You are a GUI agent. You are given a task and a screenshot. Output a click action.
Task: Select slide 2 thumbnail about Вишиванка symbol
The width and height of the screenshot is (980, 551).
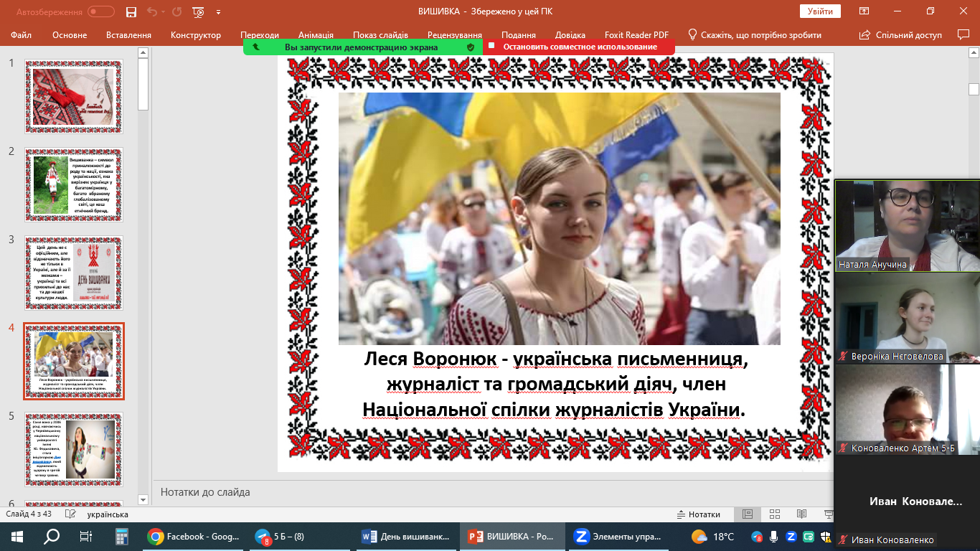(74, 184)
